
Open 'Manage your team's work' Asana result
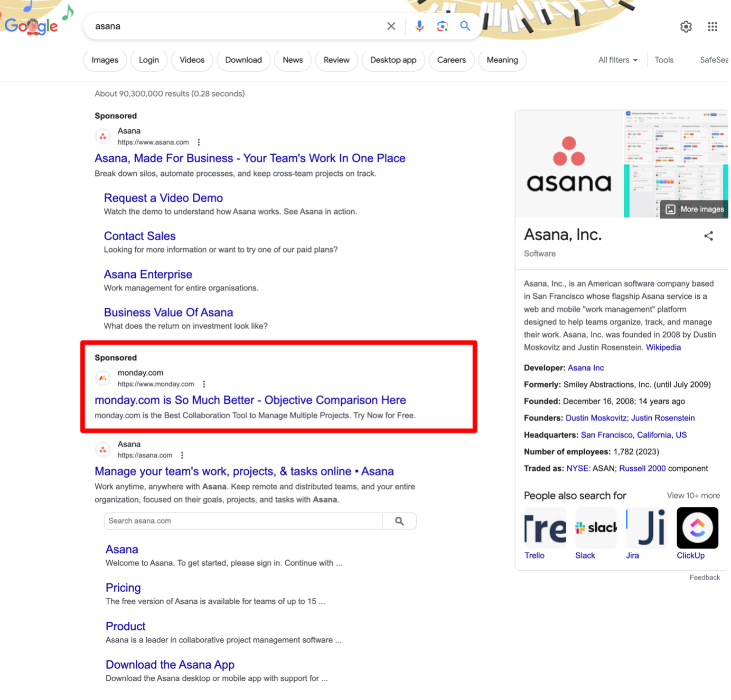point(244,471)
